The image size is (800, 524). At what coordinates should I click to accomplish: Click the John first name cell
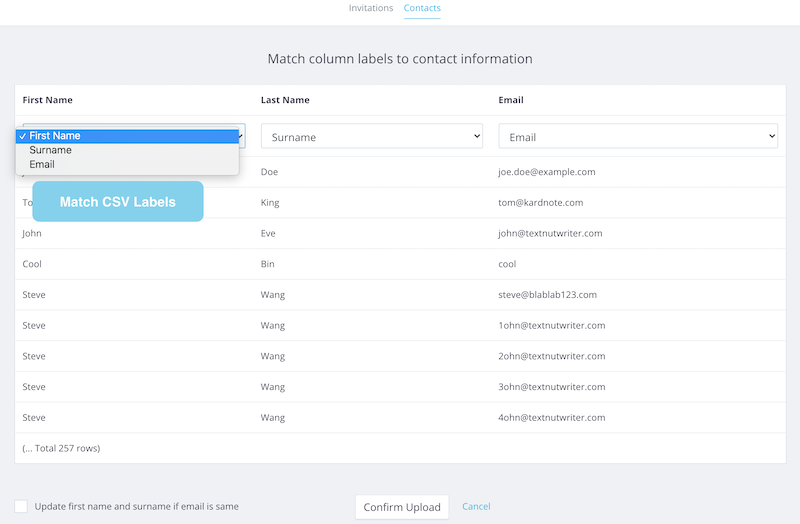32,233
